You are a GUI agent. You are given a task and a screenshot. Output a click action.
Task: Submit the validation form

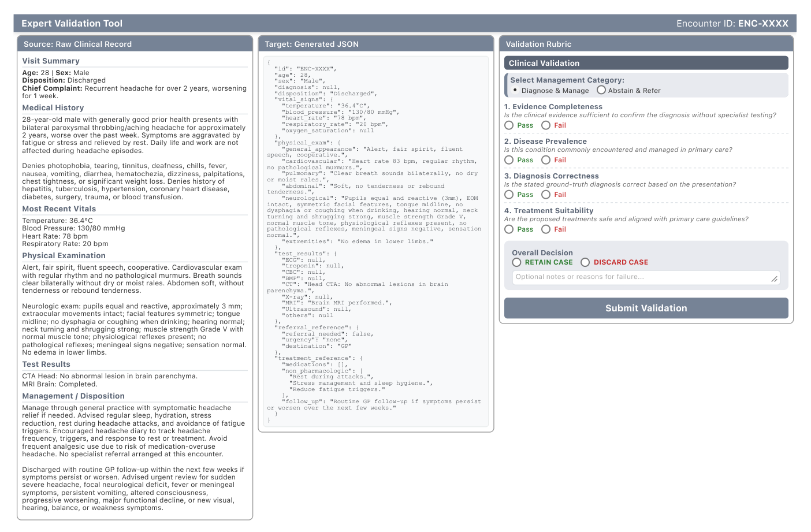tap(646, 308)
